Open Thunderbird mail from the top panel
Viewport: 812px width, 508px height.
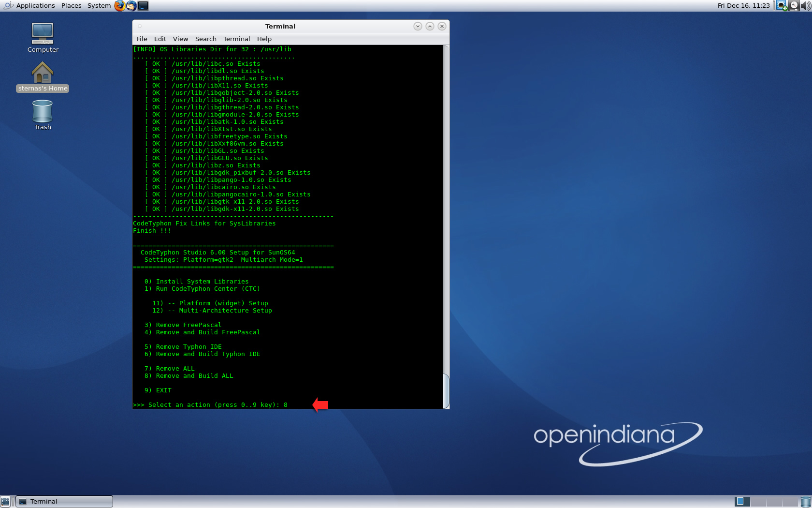click(x=131, y=6)
